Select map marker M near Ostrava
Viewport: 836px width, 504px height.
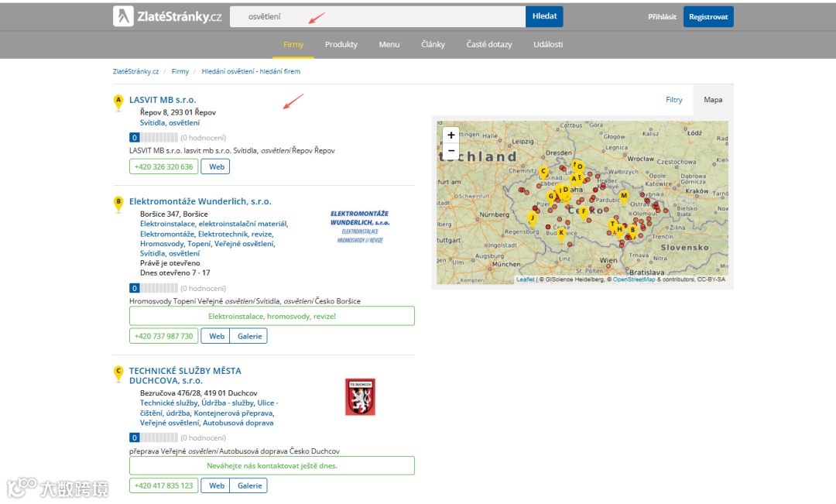point(623,197)
